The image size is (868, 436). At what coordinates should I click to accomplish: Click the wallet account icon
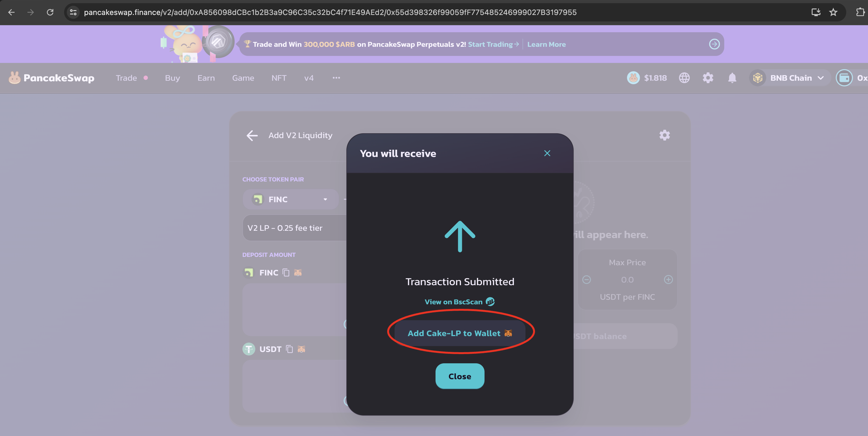[844, 78]
